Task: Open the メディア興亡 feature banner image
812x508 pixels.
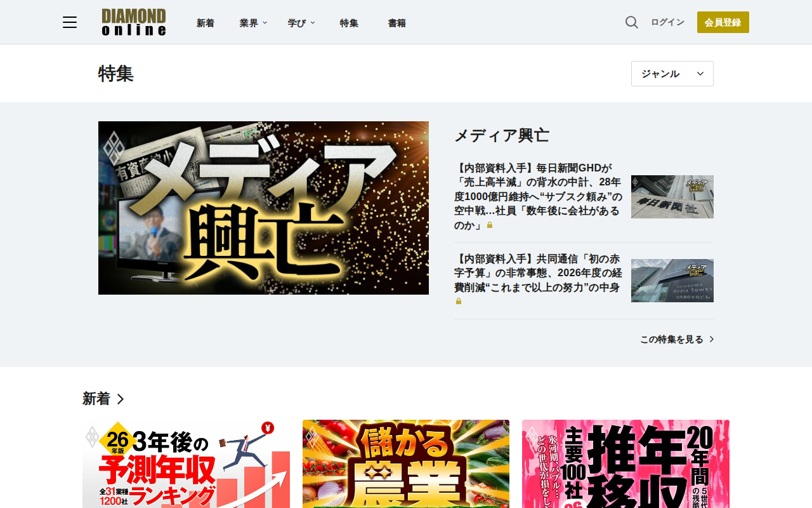Action: 263,208
